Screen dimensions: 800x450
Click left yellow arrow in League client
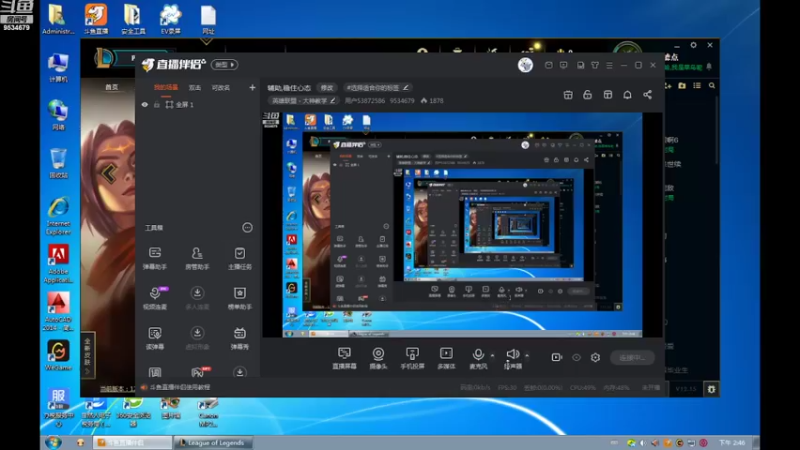[109, 173]
